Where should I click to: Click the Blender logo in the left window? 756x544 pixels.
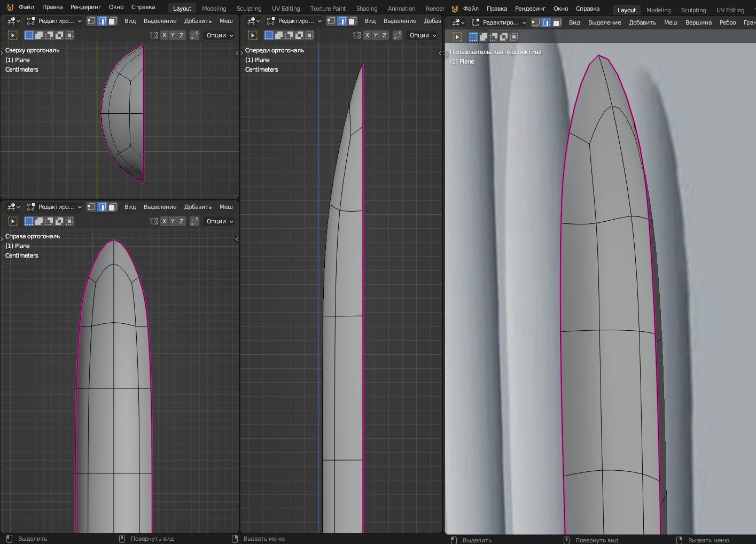point(10,7)
